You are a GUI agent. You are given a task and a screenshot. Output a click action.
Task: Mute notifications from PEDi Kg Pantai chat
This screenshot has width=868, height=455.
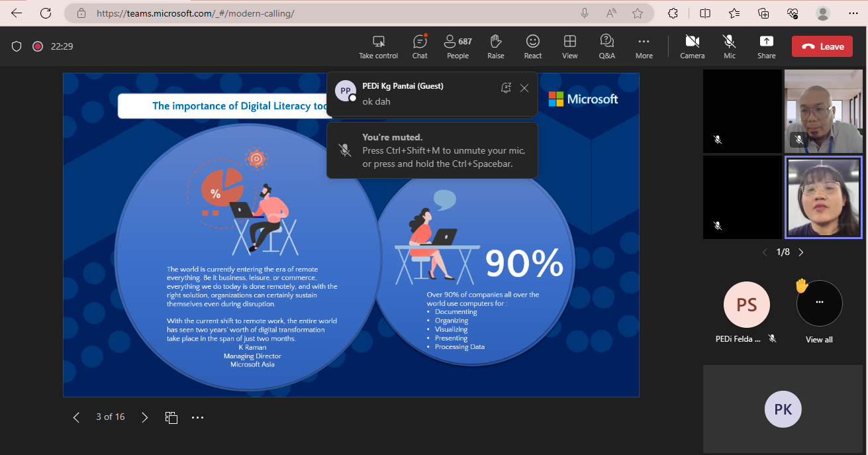pyautogui.click(x=506, y=88)
